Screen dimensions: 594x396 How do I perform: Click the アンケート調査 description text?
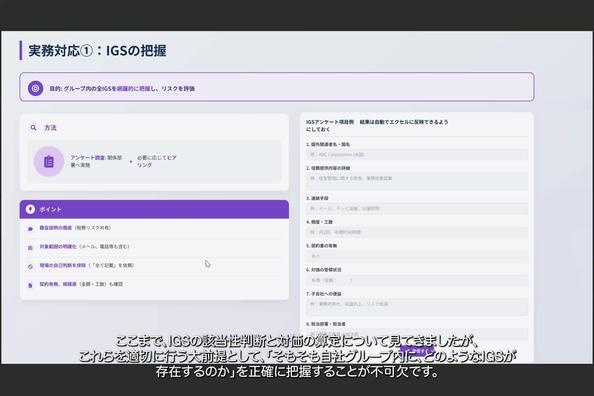tap(96, 161)
